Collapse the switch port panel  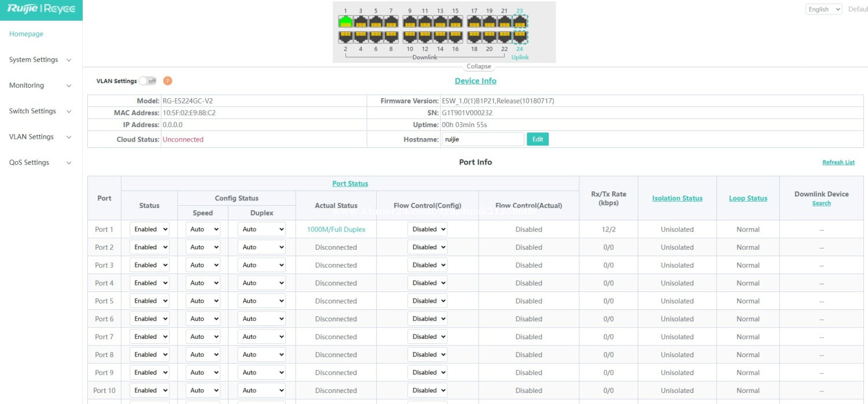tap(479, 66)
